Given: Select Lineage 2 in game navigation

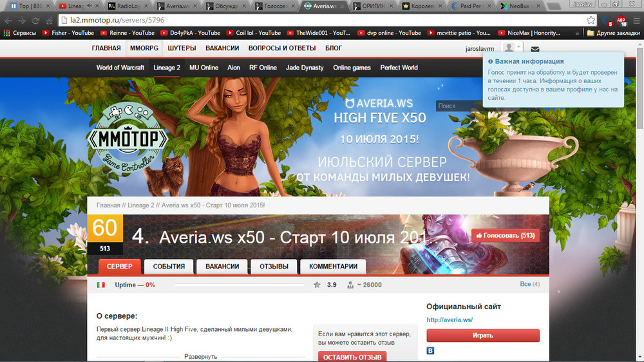Looking at the screenshot, I should [167, 68].
